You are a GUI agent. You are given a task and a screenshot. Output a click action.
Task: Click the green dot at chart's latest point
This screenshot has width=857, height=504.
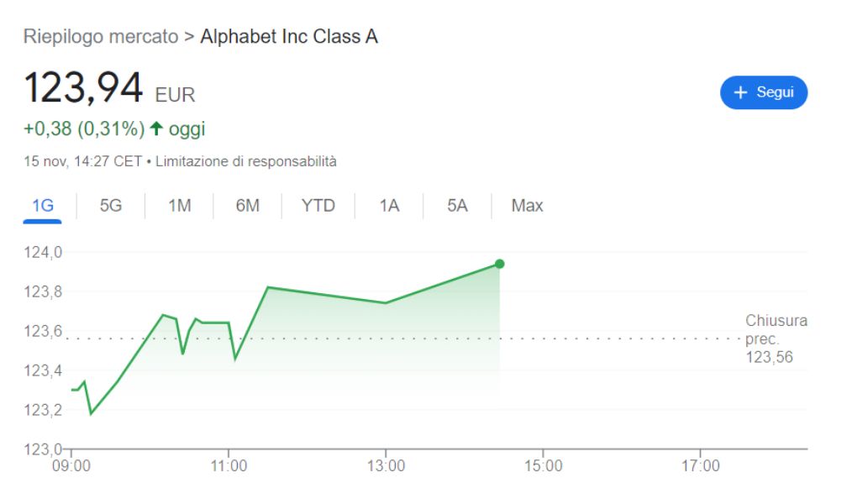click(500, 264)
